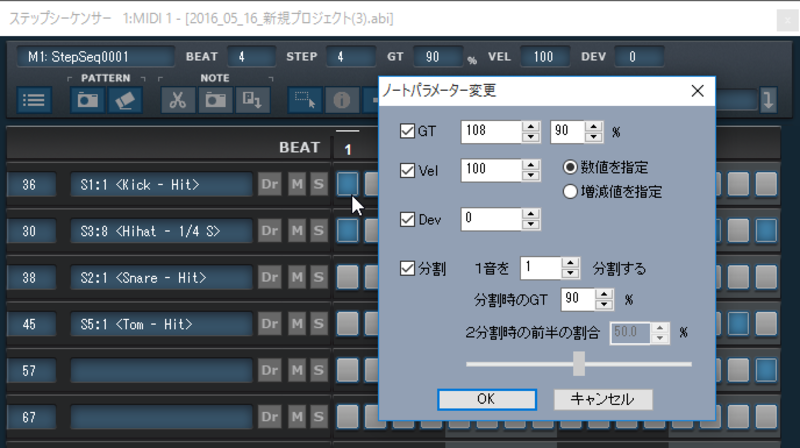
Task: Click the PATTERN snapshot camera icon
Action: (87, 100)
